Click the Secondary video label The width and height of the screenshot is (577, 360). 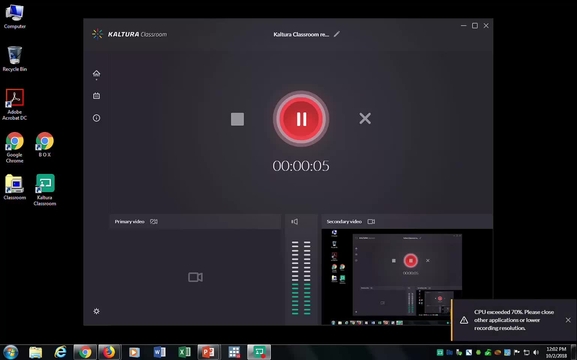click(x=344, y=222)
